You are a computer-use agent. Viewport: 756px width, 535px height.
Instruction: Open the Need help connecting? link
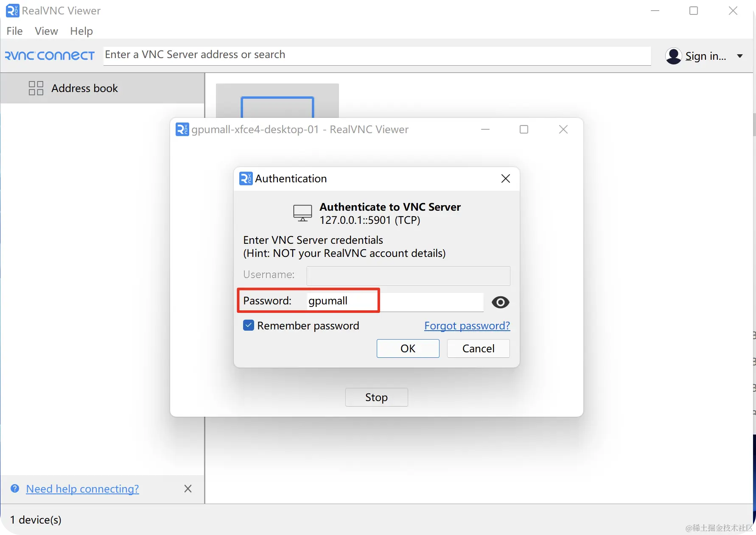[82, 489]
